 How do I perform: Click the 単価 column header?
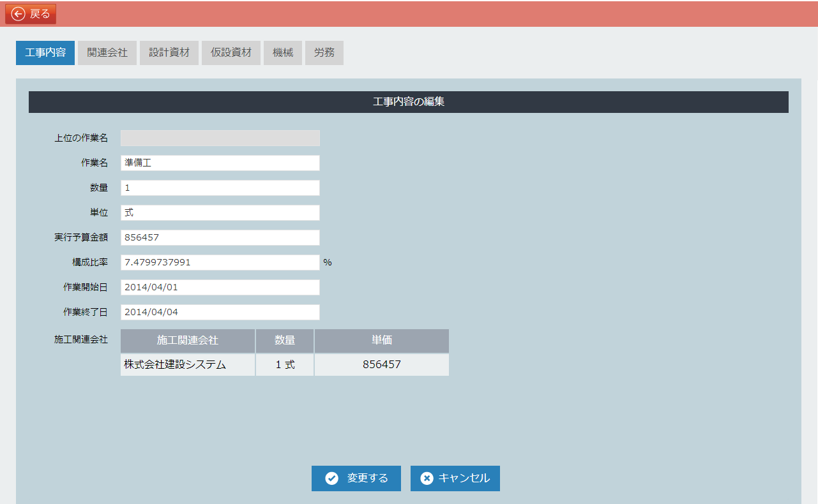coord(382,341)
